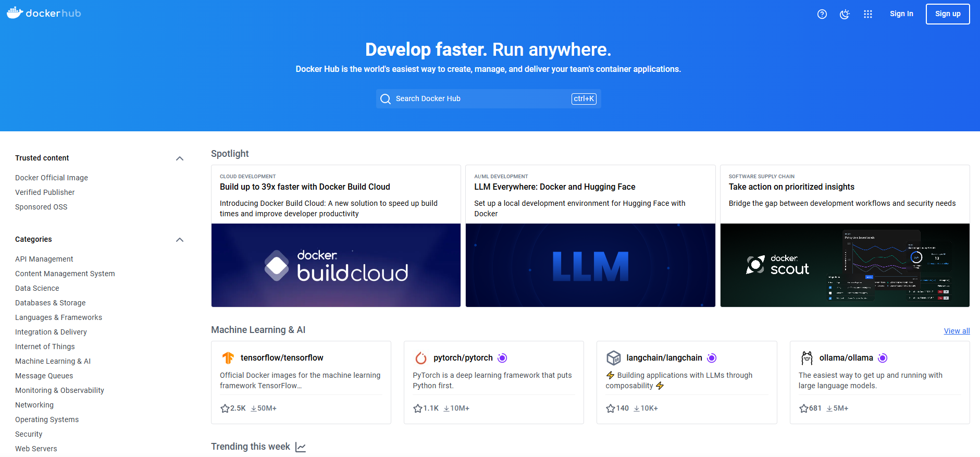
Task: Open the API Management category
Action: 44,259
